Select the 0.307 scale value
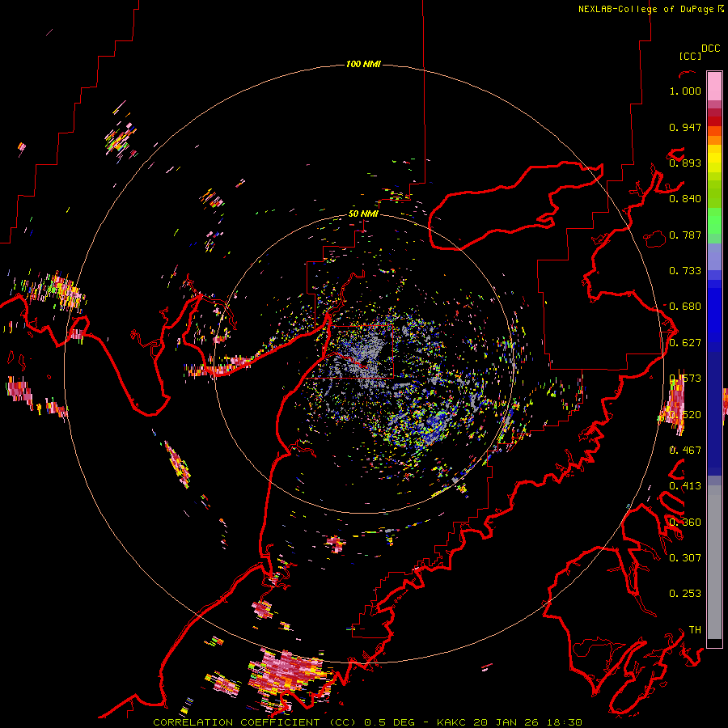The width and height of the screenshot is (728, 728). (x=685, y=558)
